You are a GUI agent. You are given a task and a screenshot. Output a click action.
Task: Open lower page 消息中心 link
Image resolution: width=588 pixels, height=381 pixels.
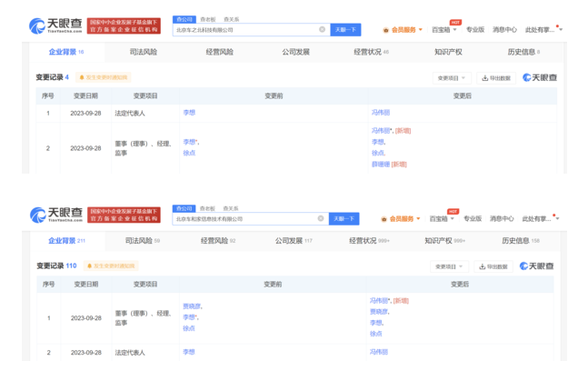pyautogui.click(x=502, y=218)
